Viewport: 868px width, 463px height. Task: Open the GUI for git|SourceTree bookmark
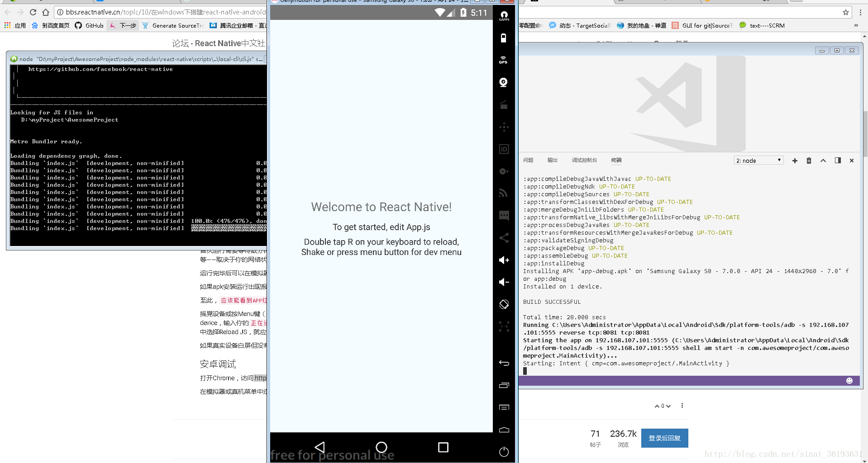click(x=702, y=25)
